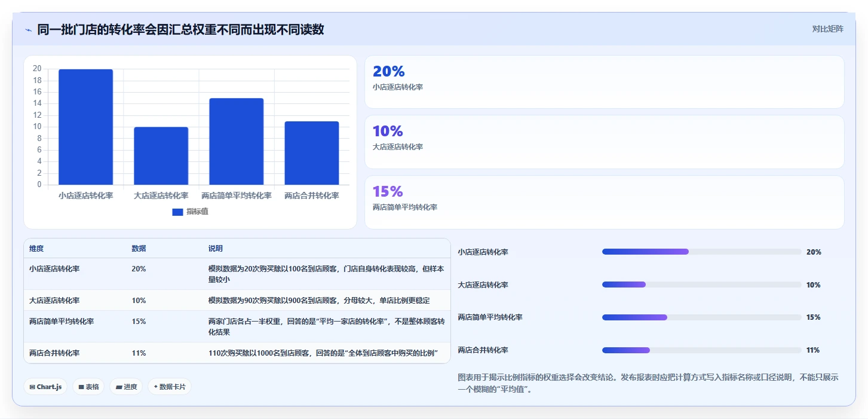Click the 两店简单平均转化率 progress bar

[702, 317]
